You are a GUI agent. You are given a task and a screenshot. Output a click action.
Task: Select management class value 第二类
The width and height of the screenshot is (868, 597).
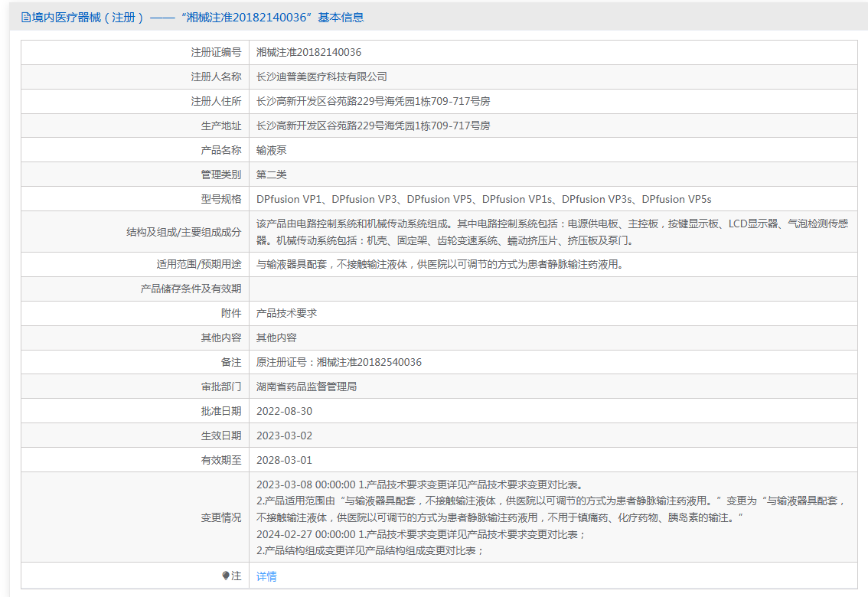(271, 175)
